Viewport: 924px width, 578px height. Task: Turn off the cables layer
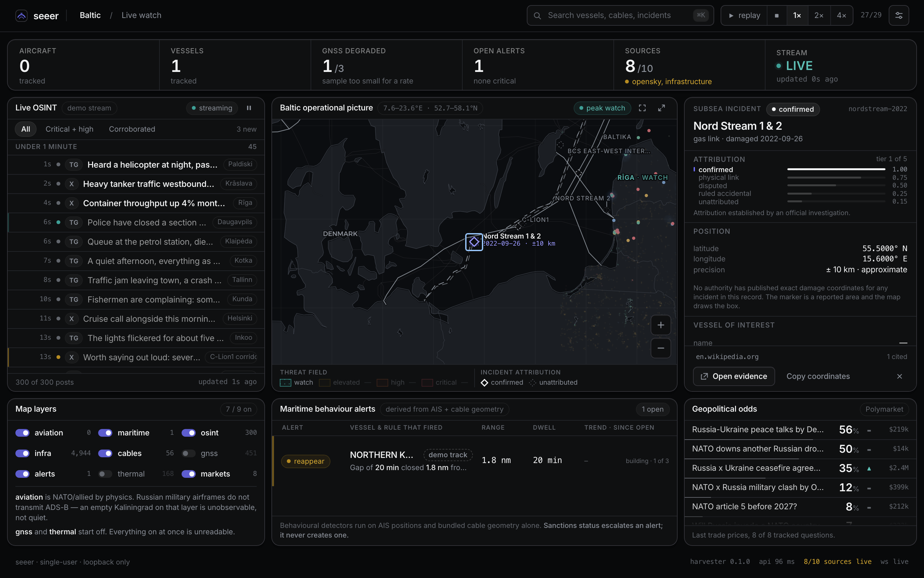point(105,453)
